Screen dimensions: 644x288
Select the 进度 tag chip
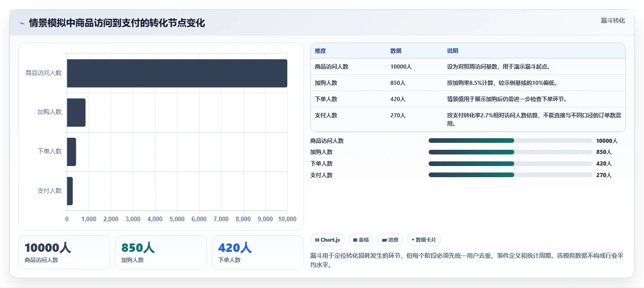tap(390, 240)
